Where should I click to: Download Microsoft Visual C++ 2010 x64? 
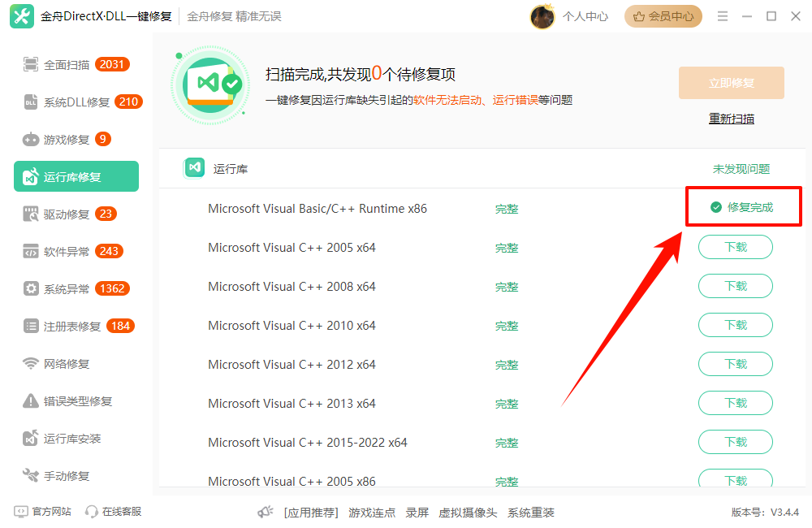pyautogui.click(x=736, y=325)
